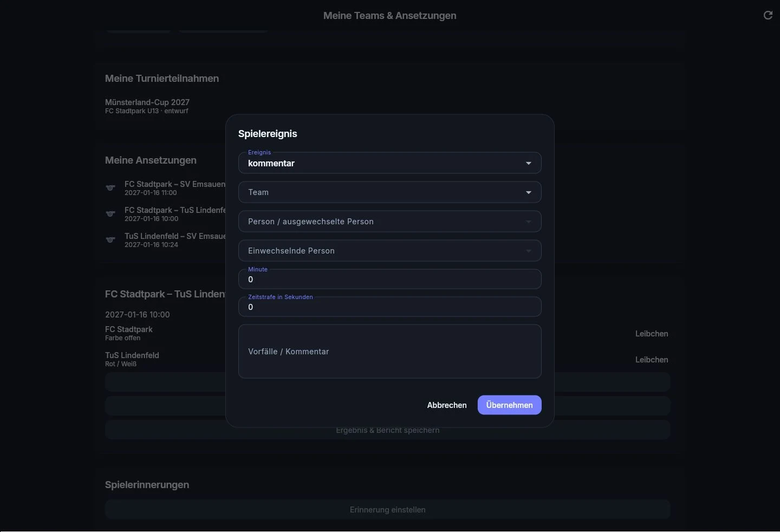Image resolution: width=780 pixels, height=532 pixels.
Task: Focus the Zeitstrafe in Sekunden field
Action: click(x=390, y=307)
